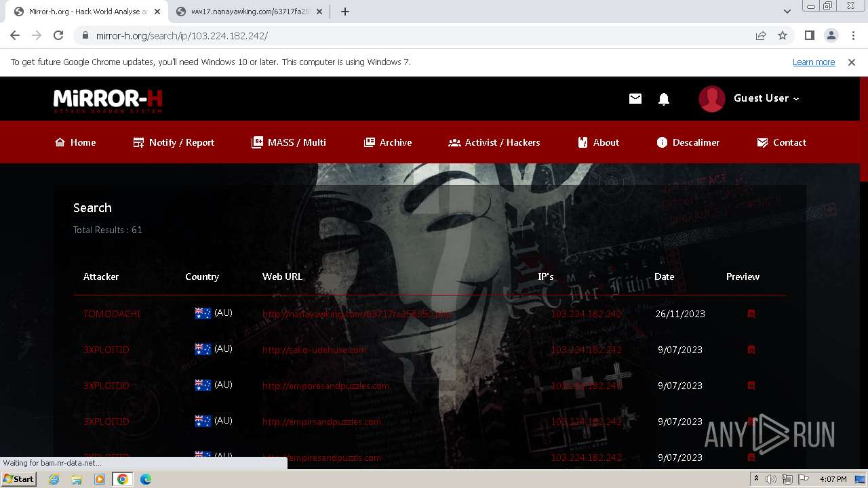Click the Web URL column header
868x488 pixels.
click(283, 277)
